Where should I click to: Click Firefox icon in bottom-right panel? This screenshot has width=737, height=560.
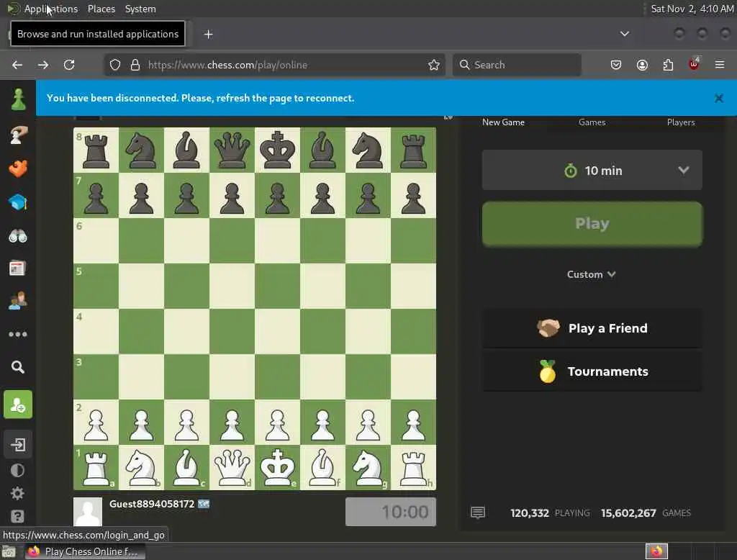[x=656, y=551]
